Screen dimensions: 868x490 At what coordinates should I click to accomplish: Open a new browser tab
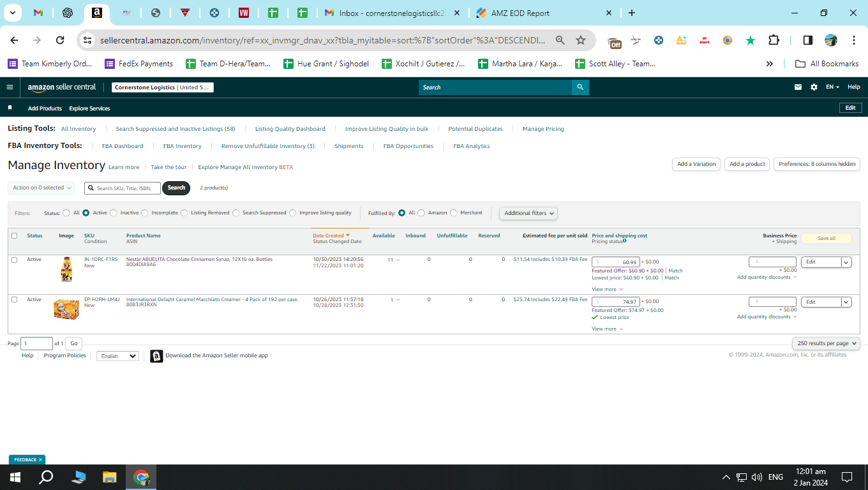click(632, 13)
